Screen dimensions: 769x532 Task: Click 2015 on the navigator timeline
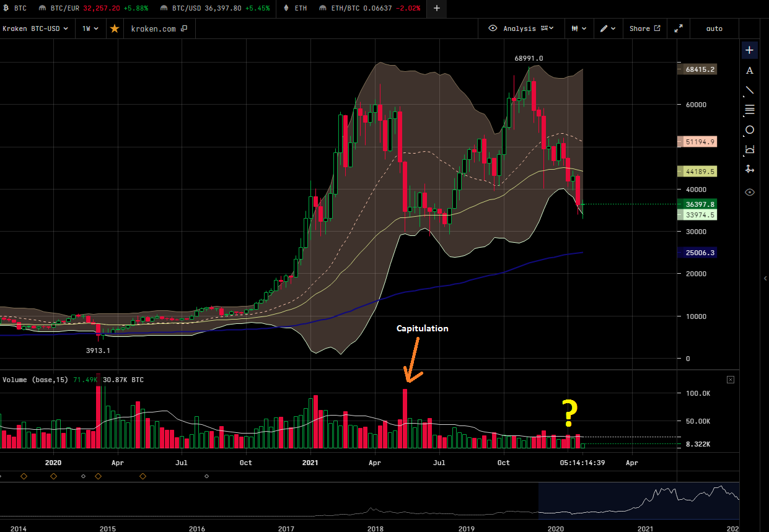(108, 528)
